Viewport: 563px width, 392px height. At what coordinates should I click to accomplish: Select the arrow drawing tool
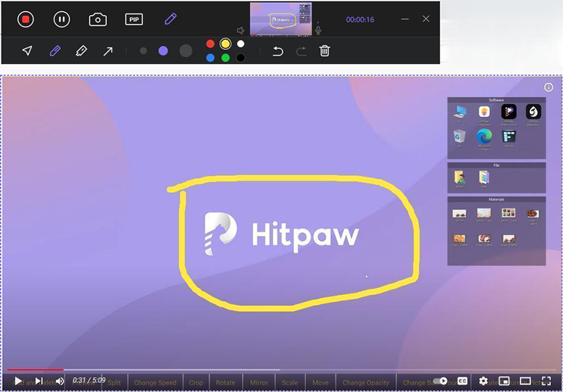point(108,51)
